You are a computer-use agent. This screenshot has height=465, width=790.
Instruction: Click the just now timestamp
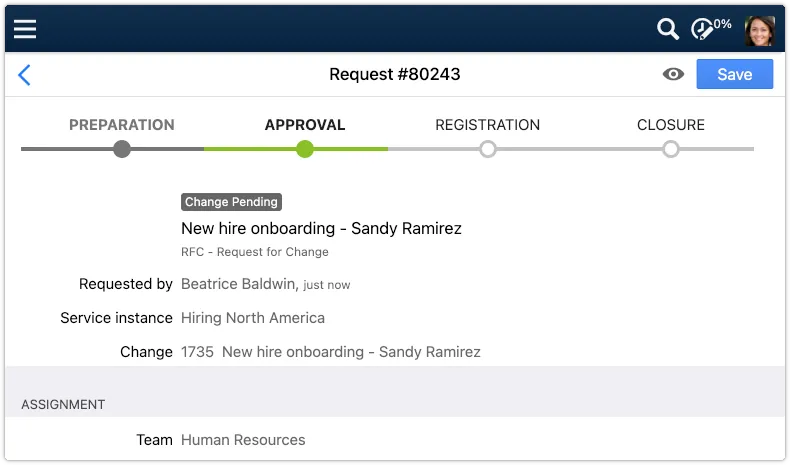click(326, 285)
